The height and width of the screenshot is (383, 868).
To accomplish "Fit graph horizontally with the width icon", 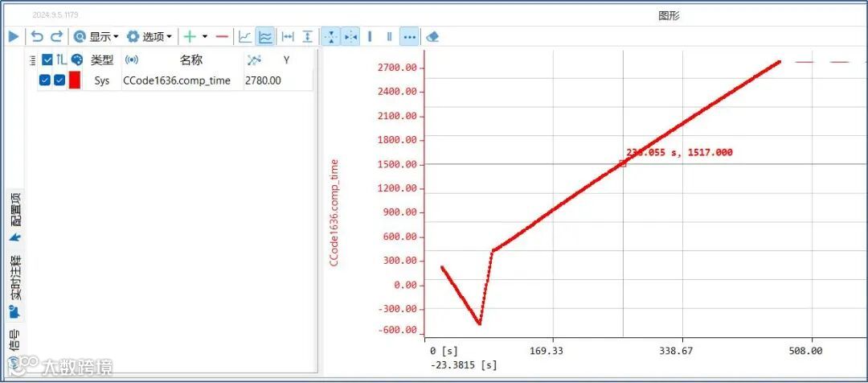I will click(x=288, y=36).
